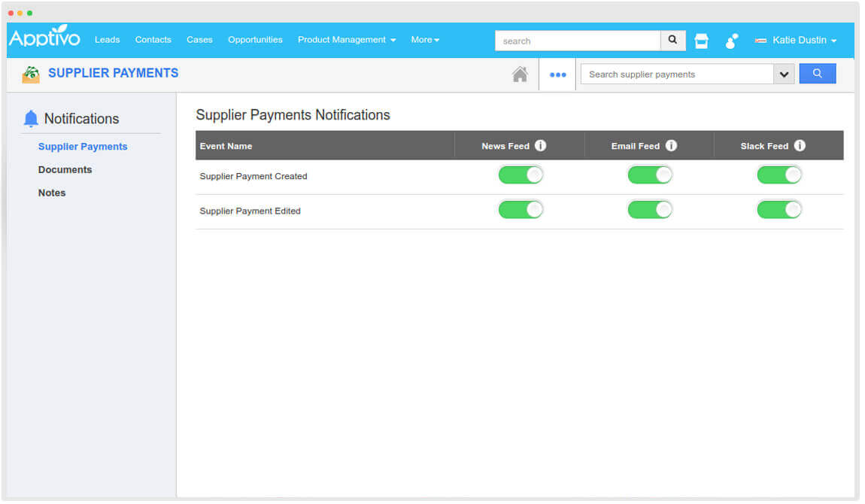The width and height of the screenshot is (865, 504).
Task: Click the Search supplier payments field
Action: tap(676, 74)
